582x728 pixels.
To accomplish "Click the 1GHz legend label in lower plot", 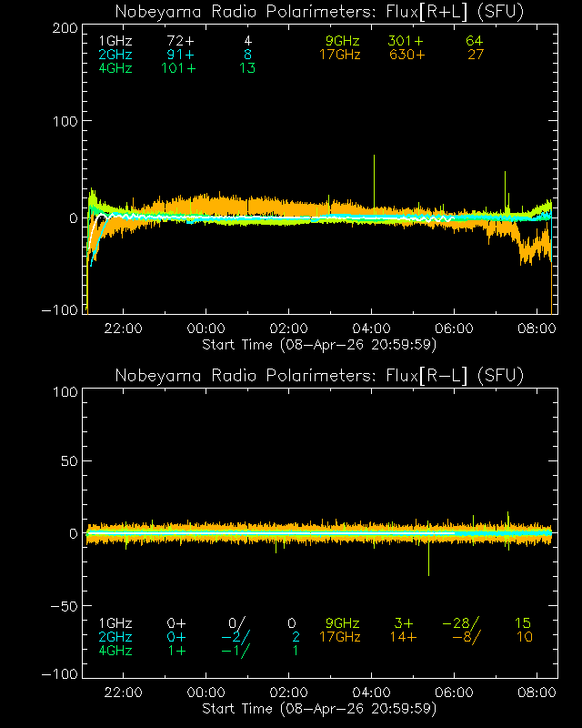I will (x=115, y=623).
